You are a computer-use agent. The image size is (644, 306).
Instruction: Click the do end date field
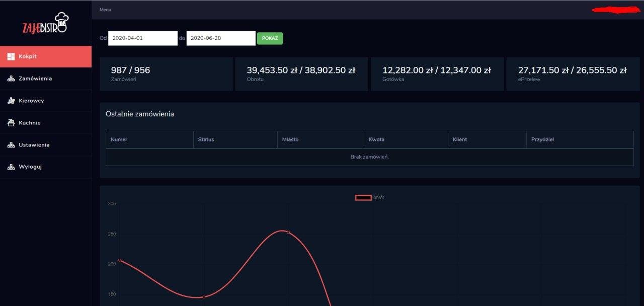221,38
